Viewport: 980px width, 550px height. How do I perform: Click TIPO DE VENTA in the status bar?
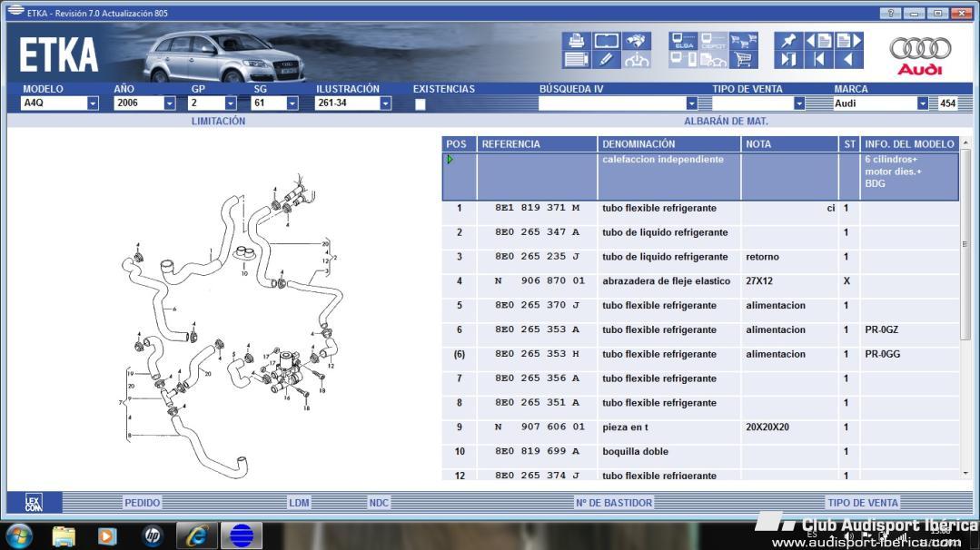(x=863, y=503)
